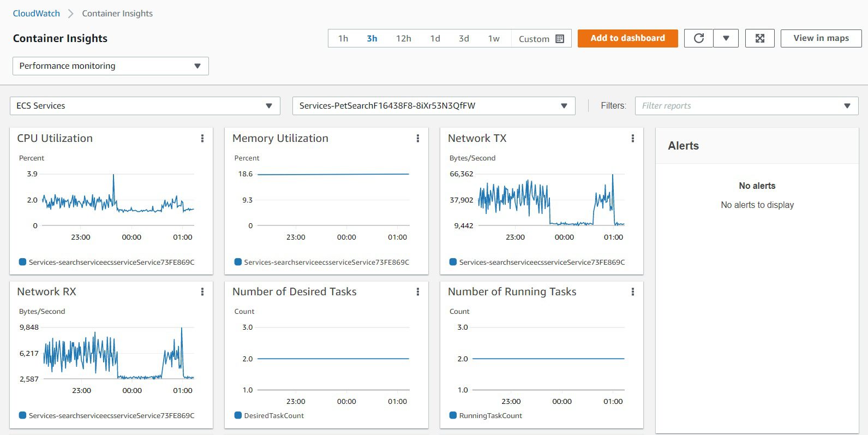Click the Network RX widget title
Screen dimensions: 868x435
coord(47,292)
